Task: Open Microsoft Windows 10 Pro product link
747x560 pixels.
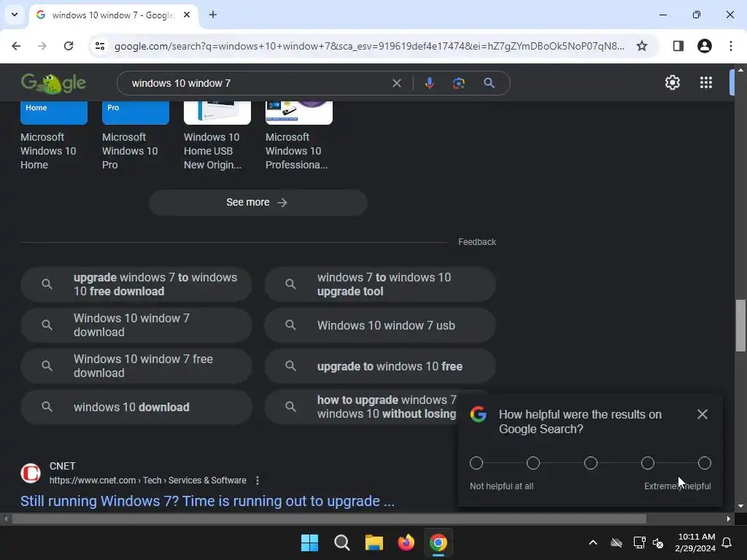Action: (x=130, y=151)
